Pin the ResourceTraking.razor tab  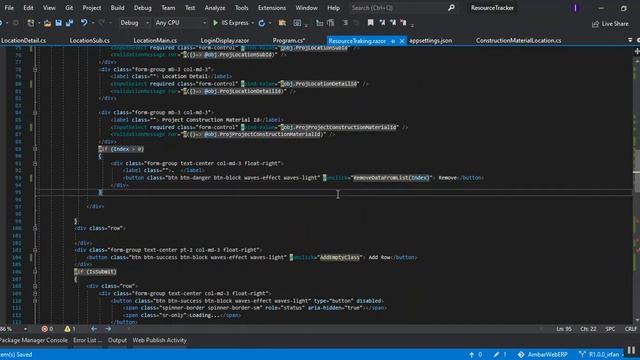tap(393, 41)
